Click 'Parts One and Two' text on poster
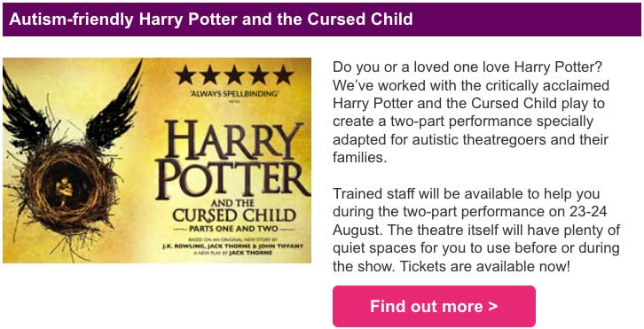The height and width of the screenshot is (329, 644). click(233, 229)
